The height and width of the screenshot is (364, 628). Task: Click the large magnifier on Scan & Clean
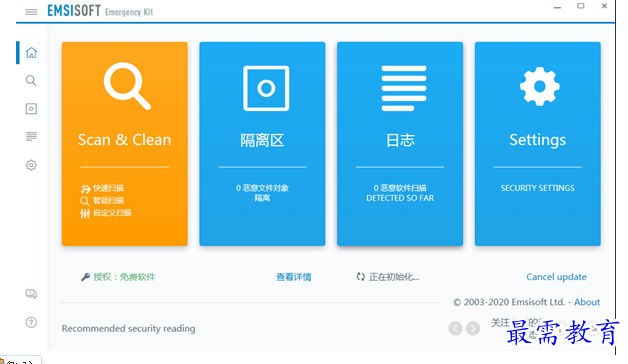click(x=127, y=86)
